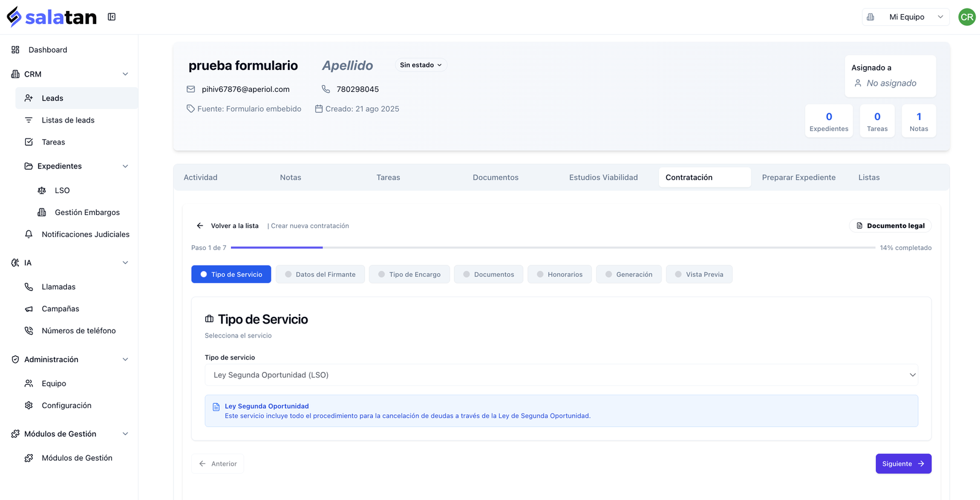Open the Sin estado status dropdown
Screen dimensions: 980x500
[421, 65]
